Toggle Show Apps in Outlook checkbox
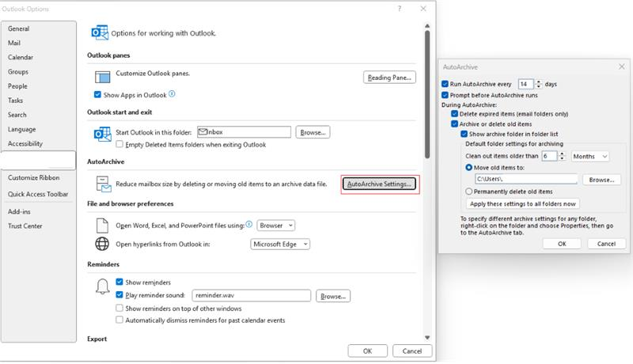633x364 pixels. [x=97, y=94]
